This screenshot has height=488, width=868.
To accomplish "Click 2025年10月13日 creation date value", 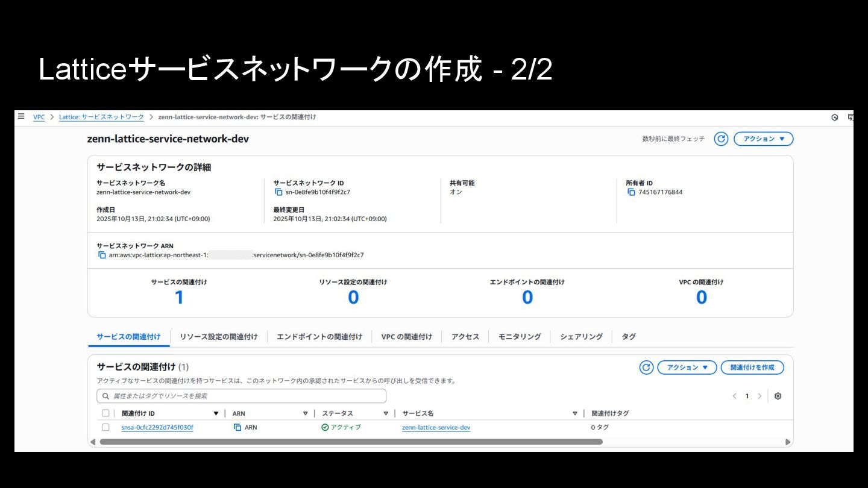I will click(x=153, y=219).
